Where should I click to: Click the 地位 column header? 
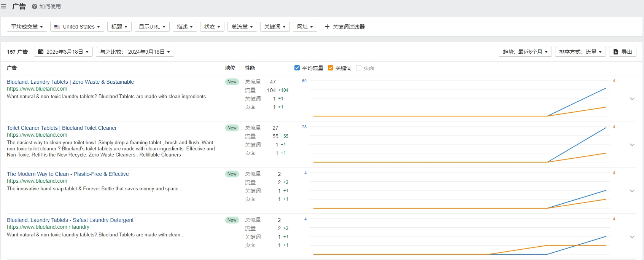point(230,68)
